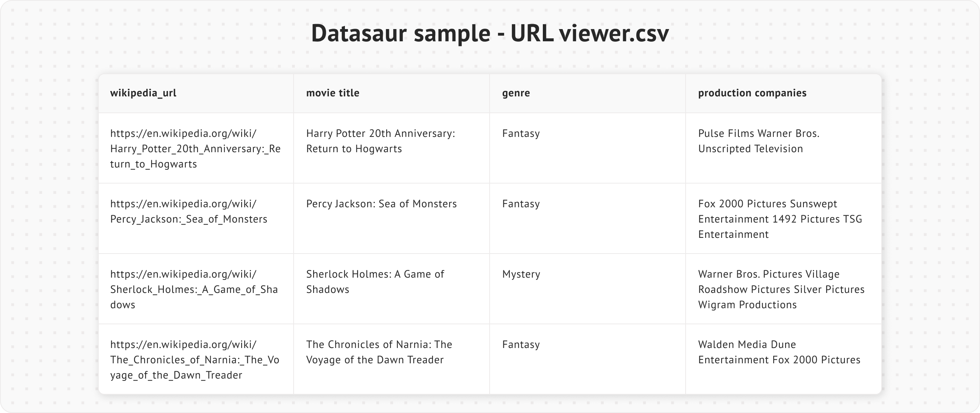Click the wikipedia_url column header
The height and width of the screenshot is (413, 980).
143,93
